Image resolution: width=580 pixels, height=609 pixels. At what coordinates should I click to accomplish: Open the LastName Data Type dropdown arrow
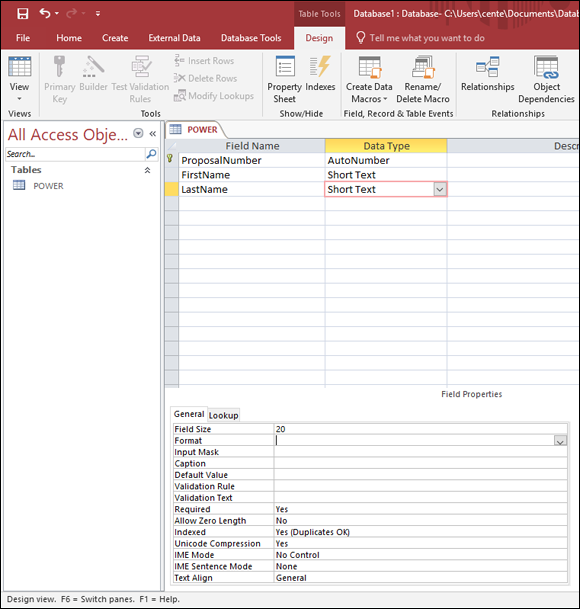coord(440,190)
